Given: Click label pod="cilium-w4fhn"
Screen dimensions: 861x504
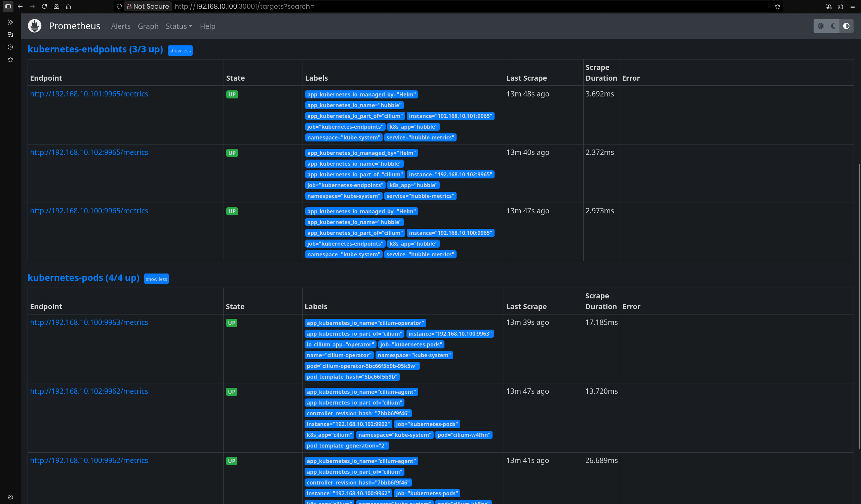Looking at the screenshot, I should click(x=464, y=435).
